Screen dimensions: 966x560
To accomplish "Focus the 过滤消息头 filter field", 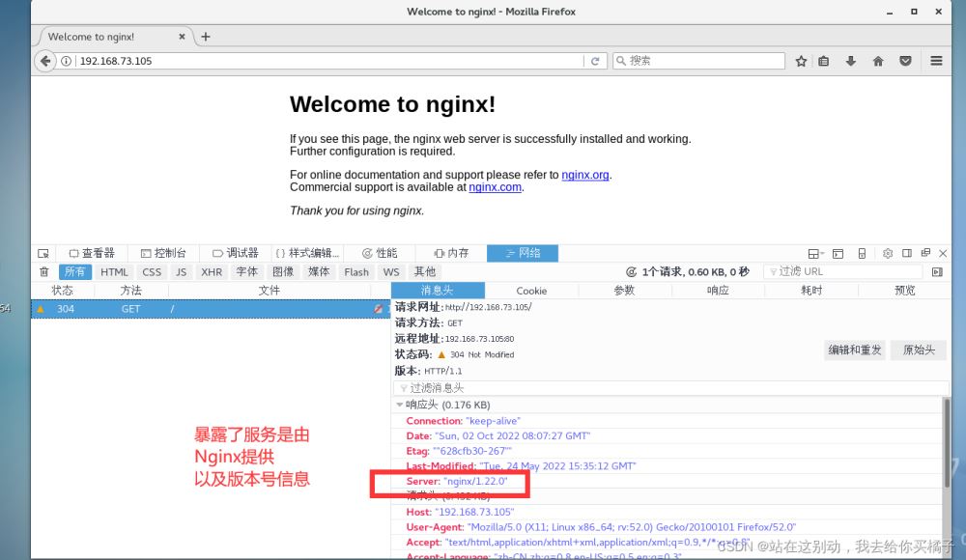I will coord(671,387).
